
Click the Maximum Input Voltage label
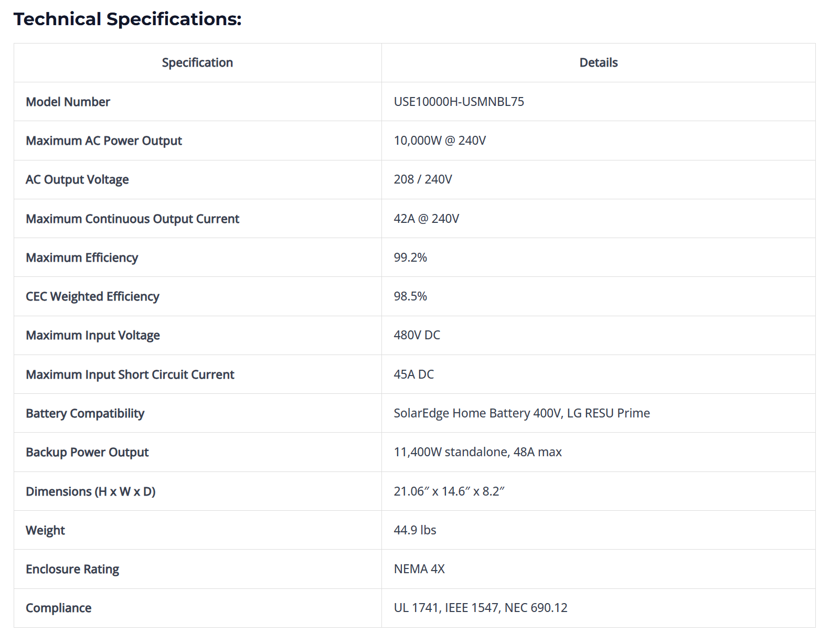93,335
